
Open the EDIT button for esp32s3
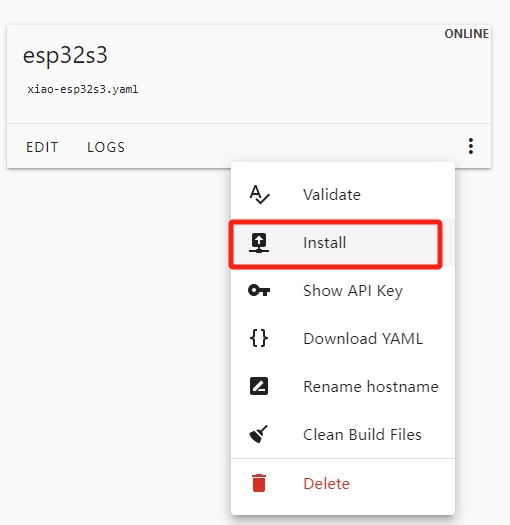click(42, 147)
